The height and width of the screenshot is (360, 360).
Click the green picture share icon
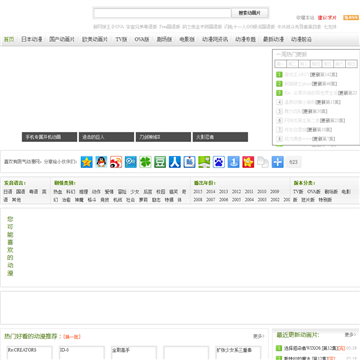[x=204, y=162]
